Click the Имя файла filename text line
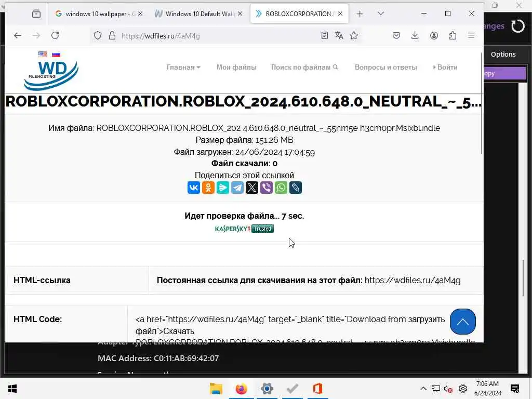This screenshot has height=399, width=532. (x=244, y=128)
